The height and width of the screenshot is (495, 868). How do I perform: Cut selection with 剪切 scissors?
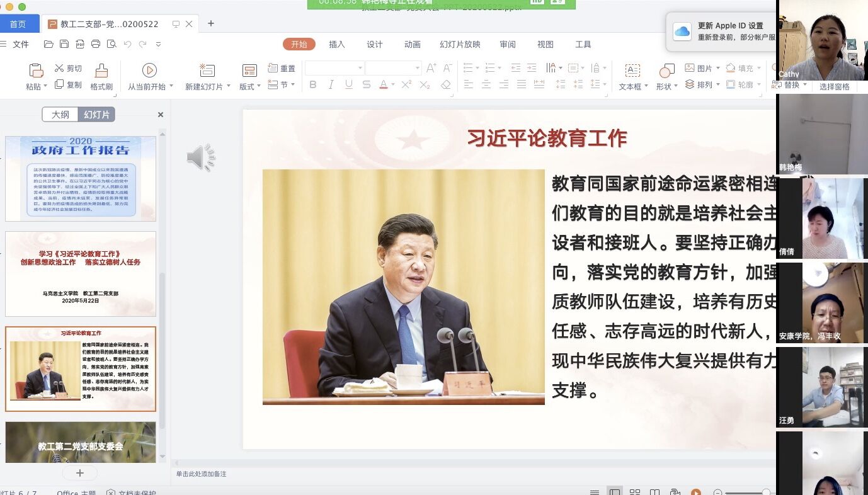coord(68,68)
